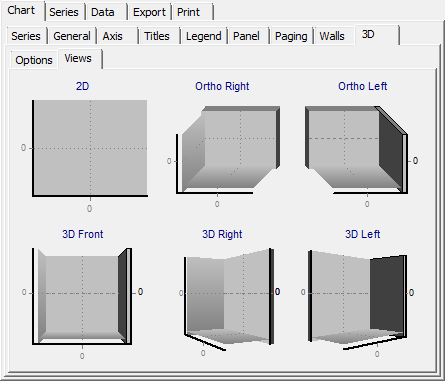Click the "3D Left" label
Screen dimensions: 445x381
click(x=363, y=234)
